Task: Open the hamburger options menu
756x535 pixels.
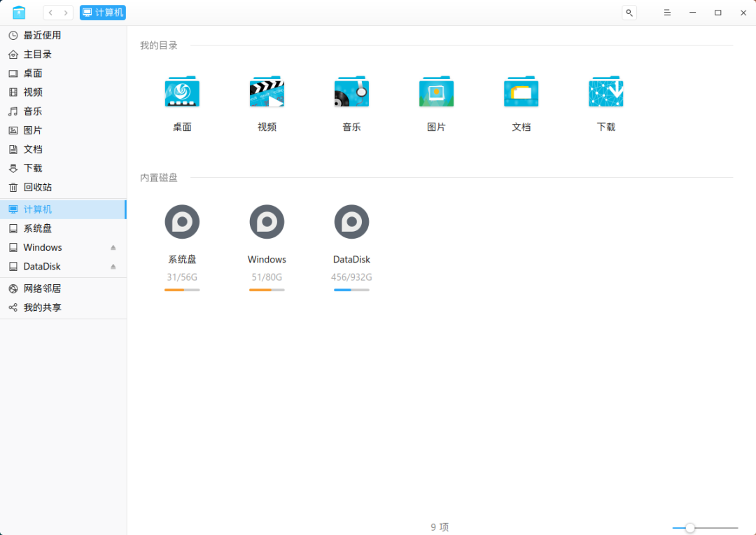Action: point(666,13)
